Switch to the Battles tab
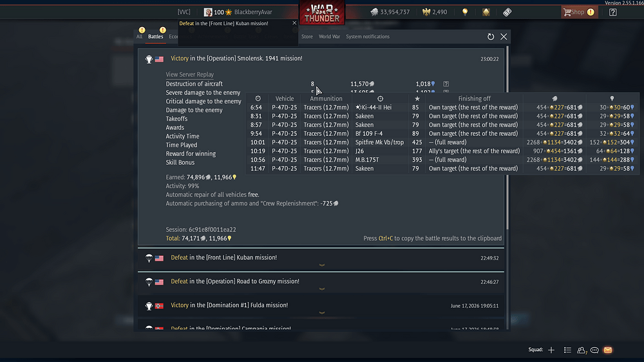This screenshot has width=644, height=362. [x=155, y=37]
